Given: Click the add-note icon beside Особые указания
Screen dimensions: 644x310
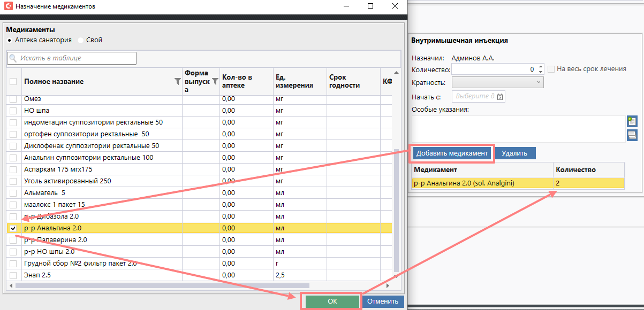Looking at the screenshot, I should coord(632,121).
